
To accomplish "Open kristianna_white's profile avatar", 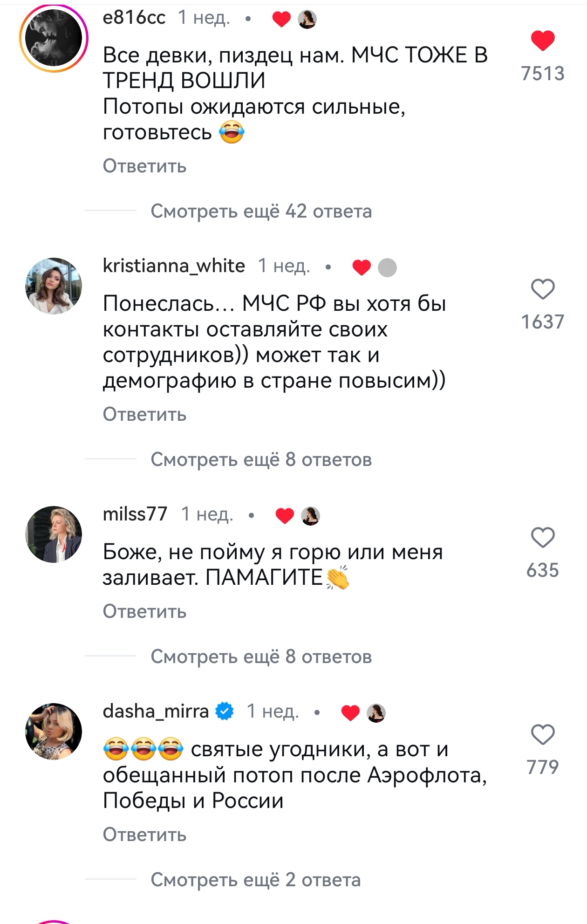I will click(x=54, y=286).
